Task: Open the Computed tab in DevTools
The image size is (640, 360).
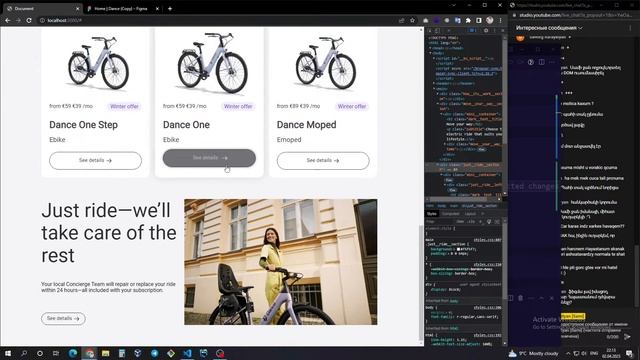Action: tap(451, 214)
